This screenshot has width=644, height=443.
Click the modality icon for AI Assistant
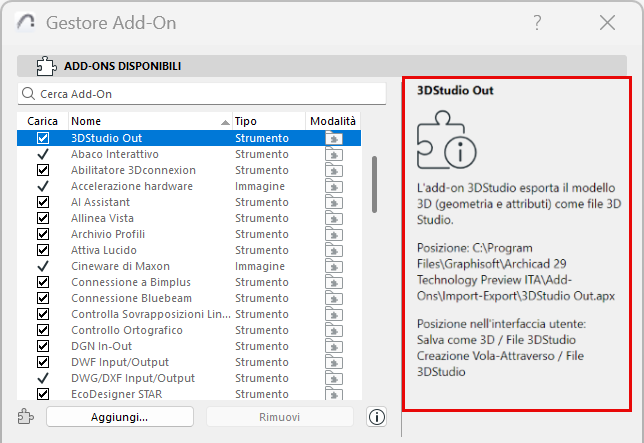(334, 202)
